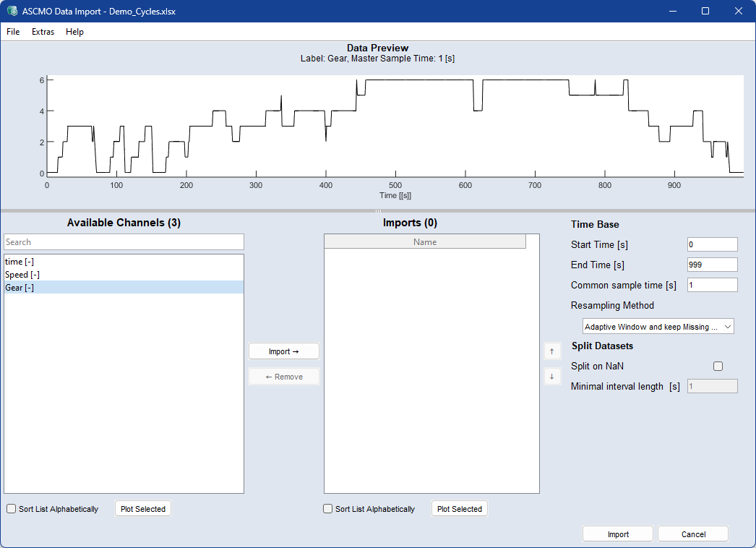The image size is (756, 548).
Task: Enable Sort List Alphabetically under Imports list
Action: click(328, 509)
